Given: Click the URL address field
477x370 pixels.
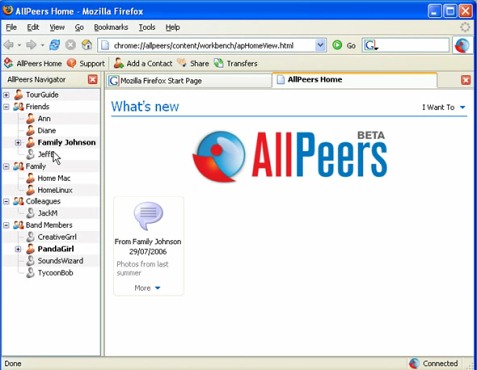Looking at the screenshot, I should click(212, 45).
